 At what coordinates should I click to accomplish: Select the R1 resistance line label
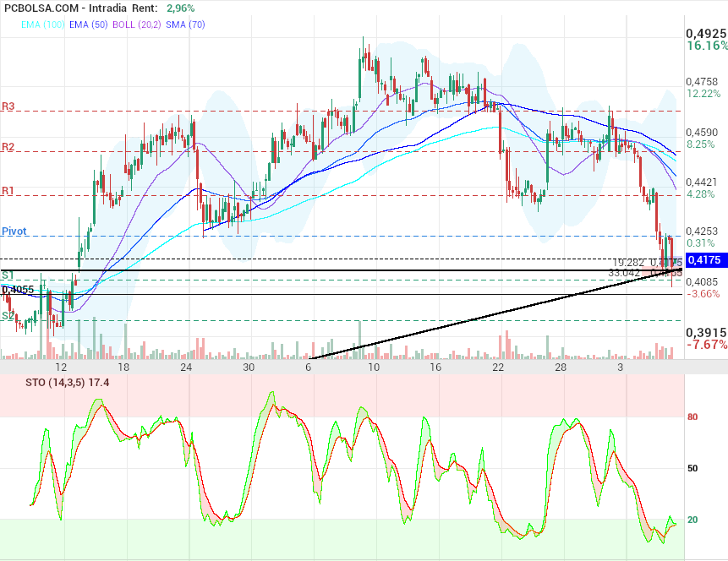coord(8,191)
